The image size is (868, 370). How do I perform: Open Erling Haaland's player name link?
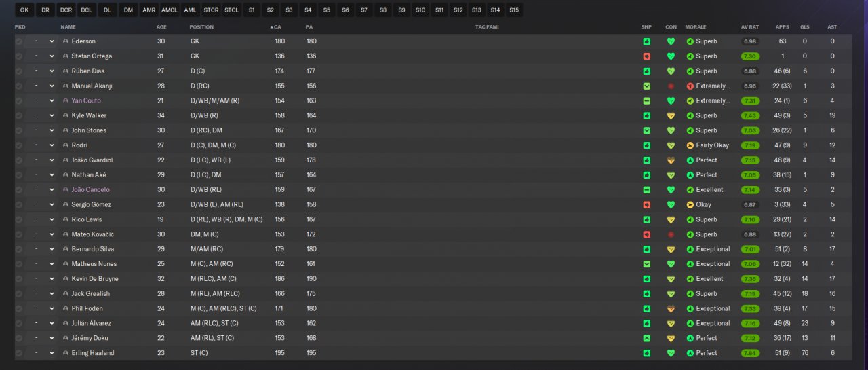click(x=93, y=353)
